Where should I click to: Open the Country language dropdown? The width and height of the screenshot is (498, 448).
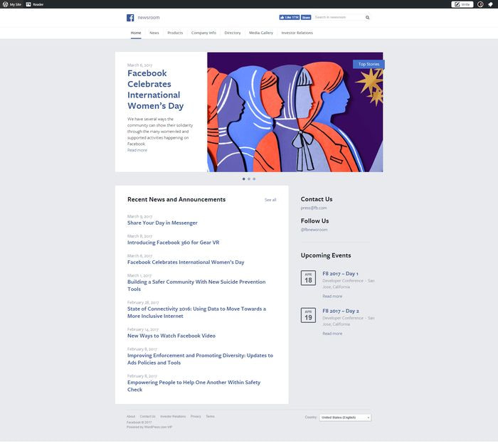pyautogui.click(x=345, y=417)
